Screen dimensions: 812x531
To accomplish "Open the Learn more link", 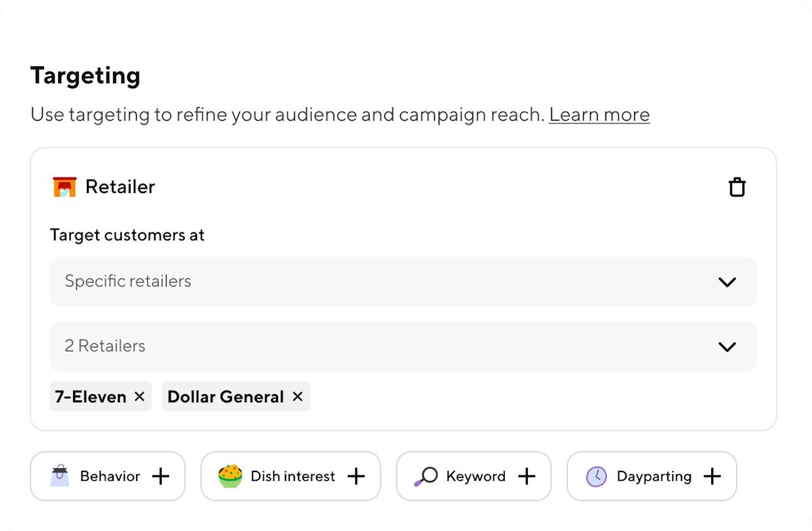I will tap(600, 114).
